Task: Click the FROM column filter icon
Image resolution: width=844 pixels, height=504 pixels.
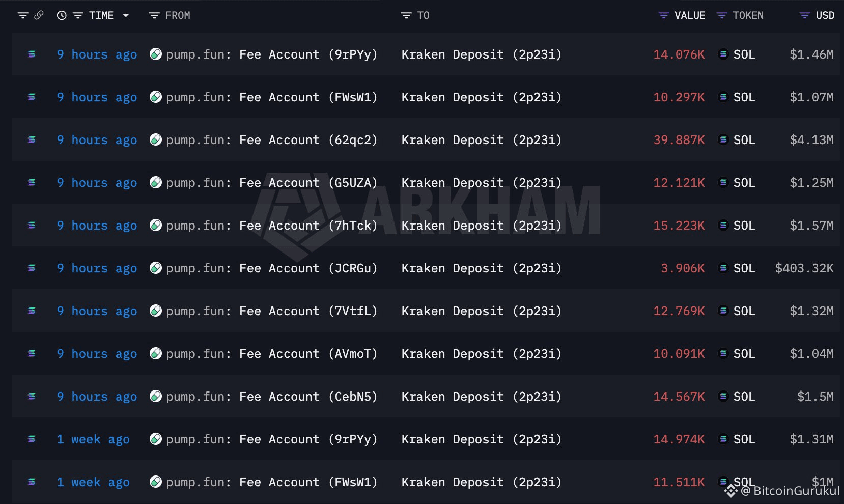Action: click(x=154, y=16)
